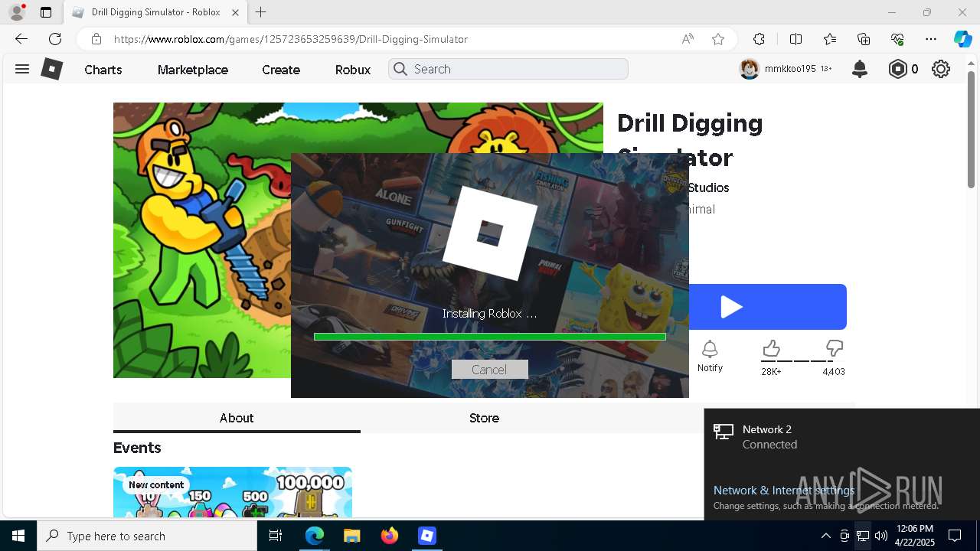The height and width of the screenshot is (551, 980).
Task: Open the volume control in tray
Action: 881,536
